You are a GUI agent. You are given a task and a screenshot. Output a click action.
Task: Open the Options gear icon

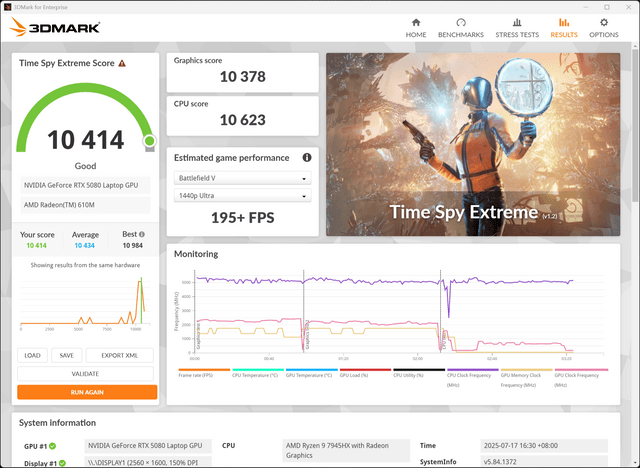604,22
